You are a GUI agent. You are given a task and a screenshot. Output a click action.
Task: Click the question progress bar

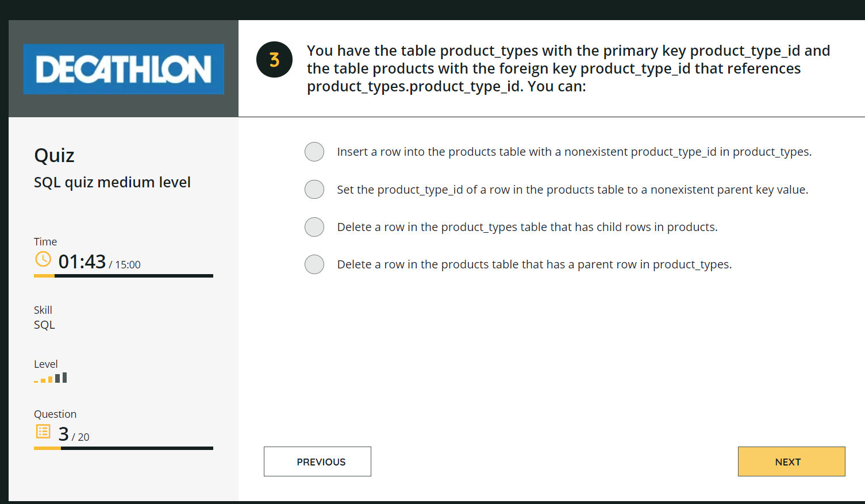124,448
